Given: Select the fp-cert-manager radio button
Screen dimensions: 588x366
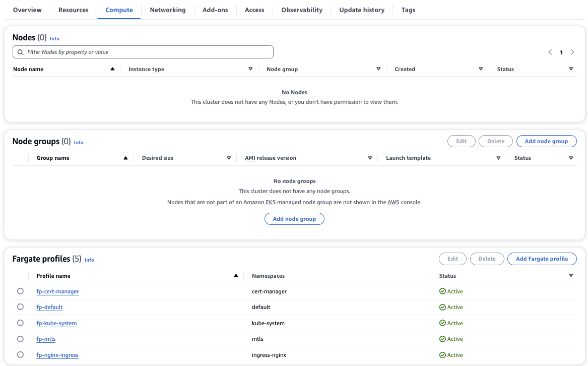Looking at the screenshot, I should coord(20,291).
